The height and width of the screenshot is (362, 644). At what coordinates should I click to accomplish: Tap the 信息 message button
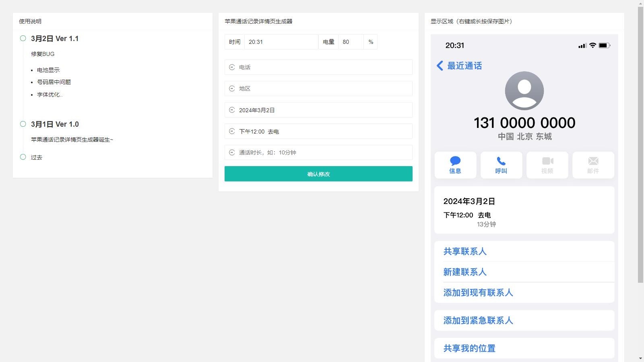pos(455,165)
